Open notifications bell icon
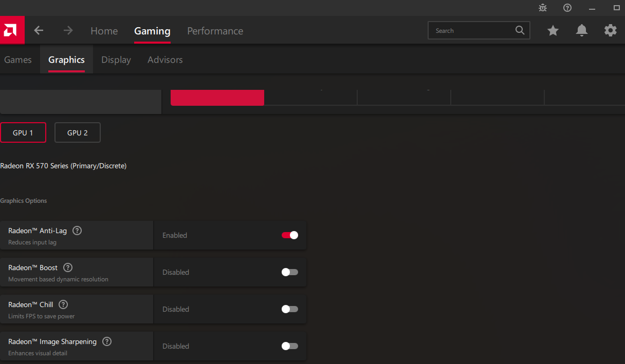The height and width of the screenshot is (364, 625). [582, 31]
